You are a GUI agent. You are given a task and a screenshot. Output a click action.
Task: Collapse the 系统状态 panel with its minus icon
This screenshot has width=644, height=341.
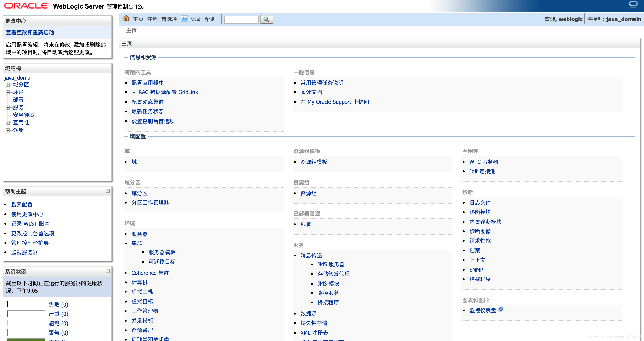pyautogui.click(x=107, y=271)
